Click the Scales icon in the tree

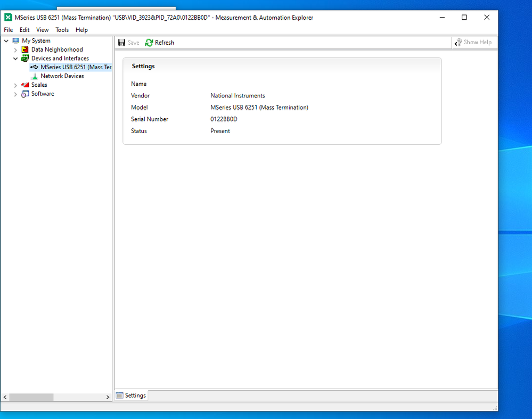tap(25, 85)
